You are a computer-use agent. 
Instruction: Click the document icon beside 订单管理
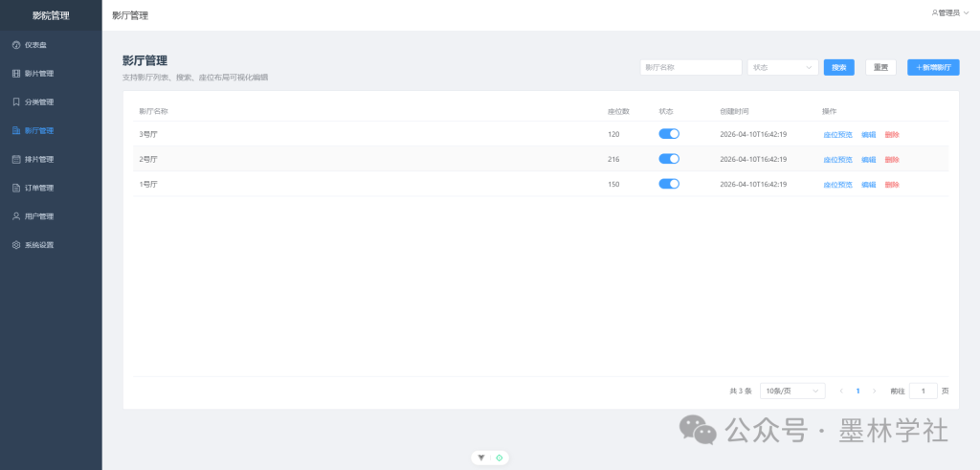(16, 188)
